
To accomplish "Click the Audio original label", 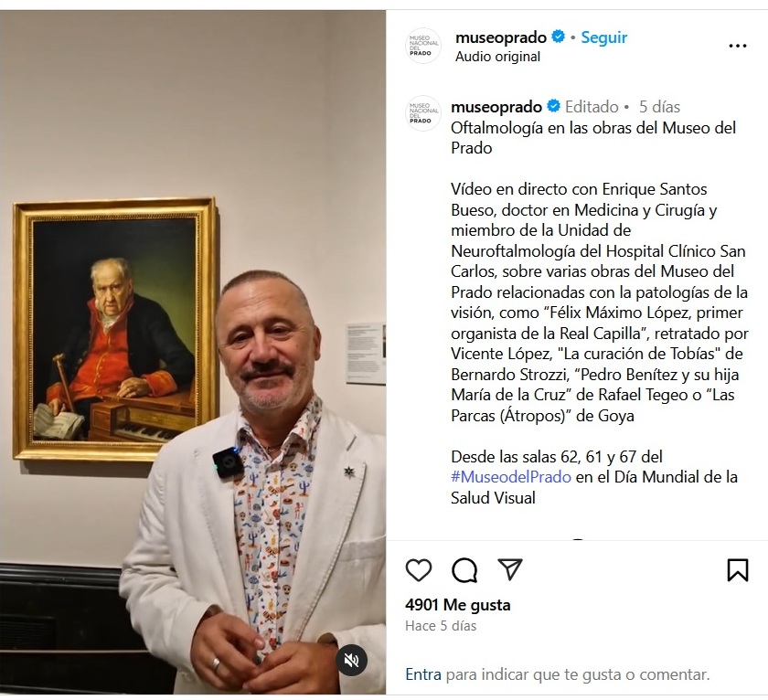I will (497, 57).
